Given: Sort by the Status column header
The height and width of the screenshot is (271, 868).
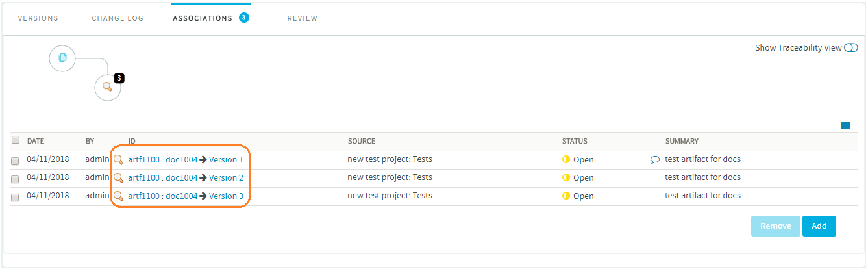Looking at the screenshot, I should [575, 141].
